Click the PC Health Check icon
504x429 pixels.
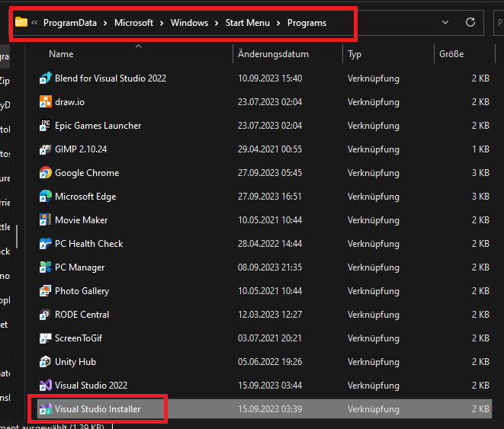(45, 243)
